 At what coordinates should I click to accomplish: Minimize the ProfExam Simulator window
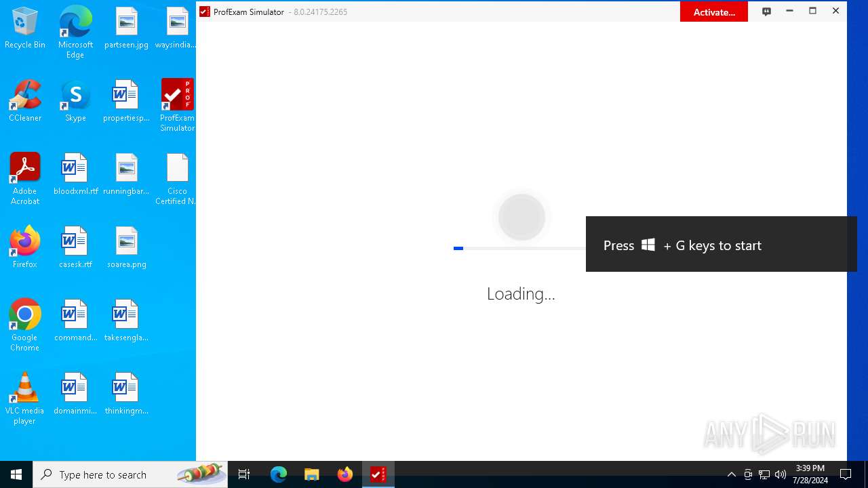click(x=789, y=11)
